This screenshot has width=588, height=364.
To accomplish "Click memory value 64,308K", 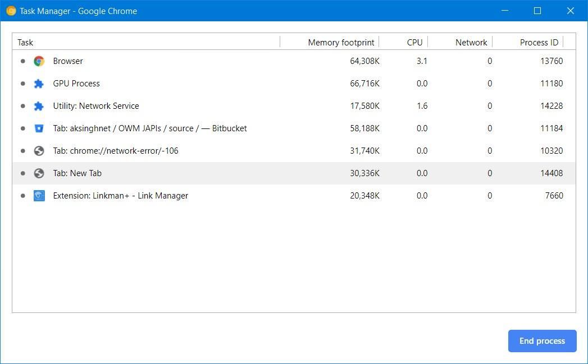I will 364,61.
